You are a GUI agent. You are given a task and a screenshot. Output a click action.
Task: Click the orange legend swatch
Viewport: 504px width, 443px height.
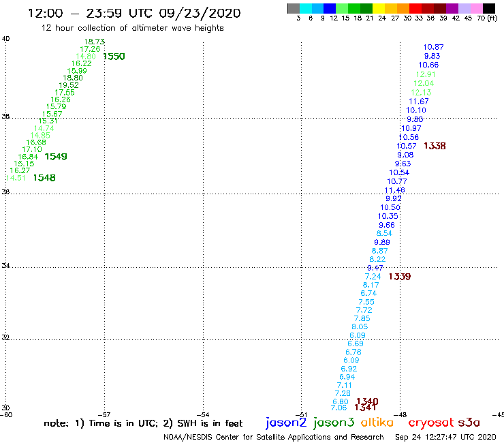coord(403,8)
